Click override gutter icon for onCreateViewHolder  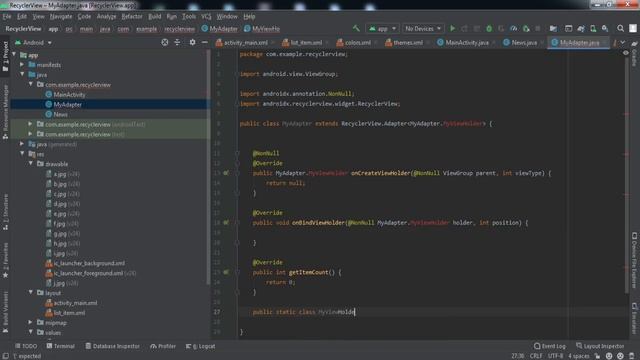pos(226,173)
